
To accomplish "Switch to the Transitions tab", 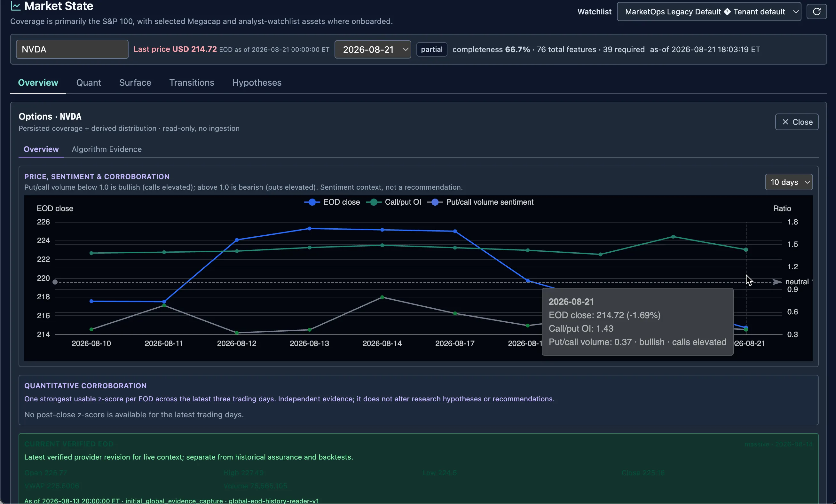I will point(192,83).
